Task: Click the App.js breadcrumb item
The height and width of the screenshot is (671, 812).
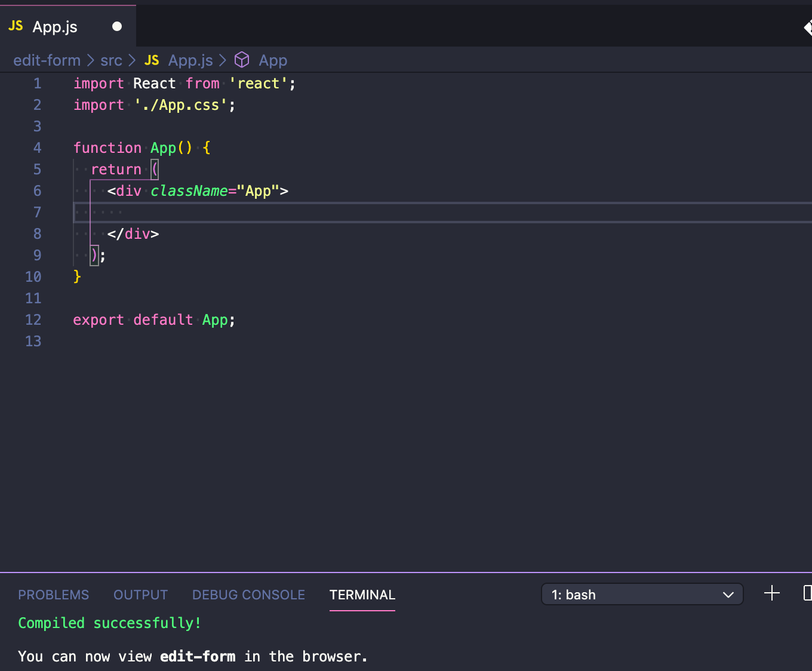Action: pos(190,60)
